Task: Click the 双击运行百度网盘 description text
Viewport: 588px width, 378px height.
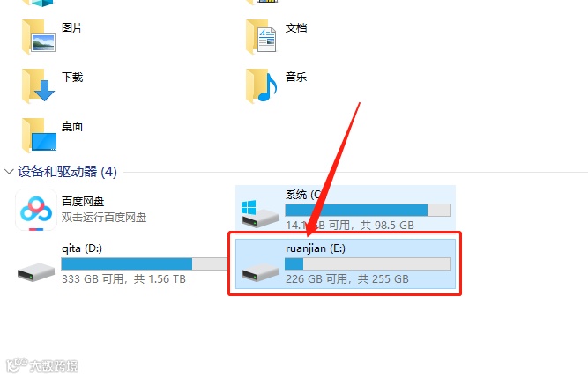Action: [x=104, y=218]
